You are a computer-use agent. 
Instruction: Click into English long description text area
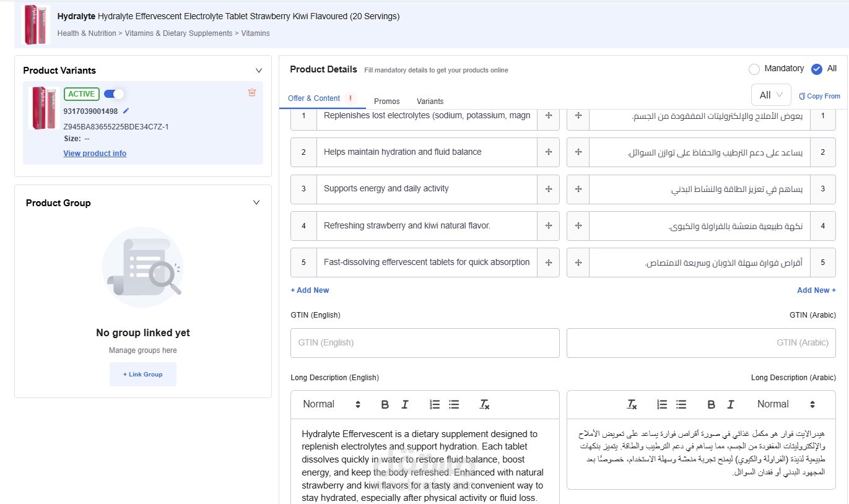pyautogui.click(x=425, y=461)
